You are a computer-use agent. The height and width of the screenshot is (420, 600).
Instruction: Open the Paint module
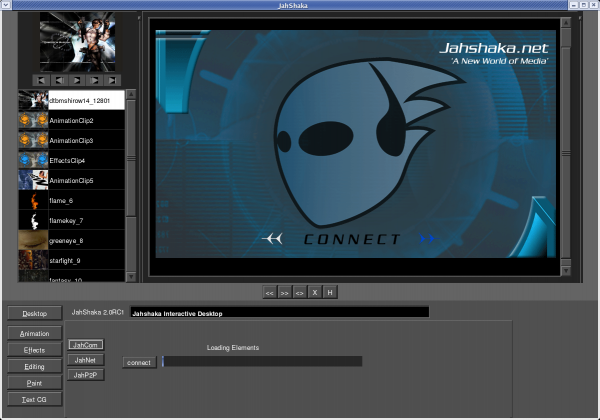pos(34,383)
